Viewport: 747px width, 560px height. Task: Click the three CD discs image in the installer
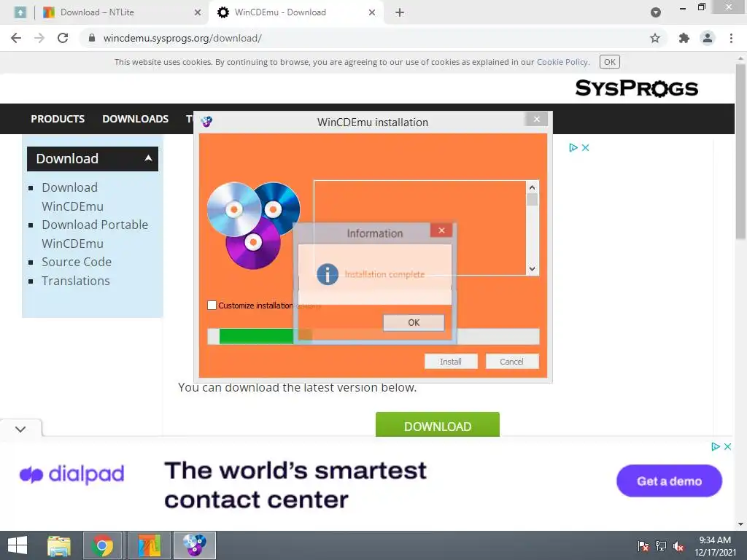click(253, 225)
